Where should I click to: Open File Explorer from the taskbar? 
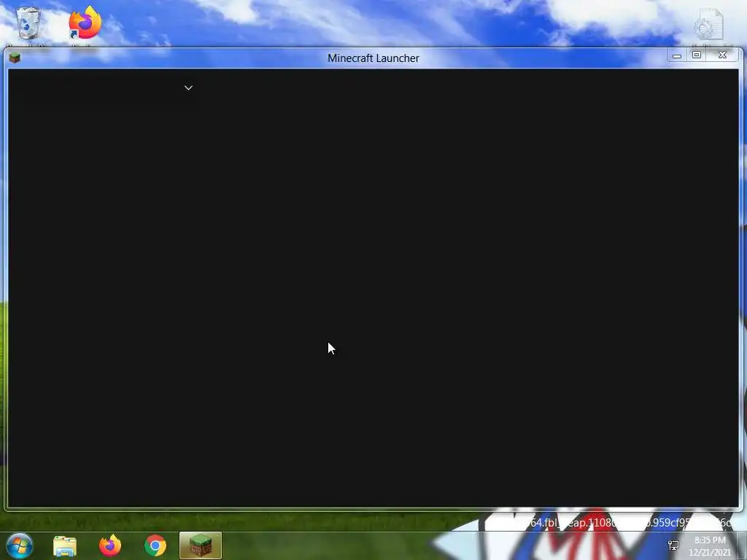(x=65, y=546)
